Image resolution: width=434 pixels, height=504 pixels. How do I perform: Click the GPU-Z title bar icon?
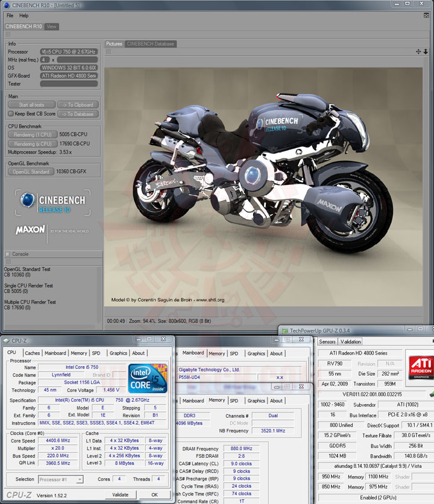point(285,331)
